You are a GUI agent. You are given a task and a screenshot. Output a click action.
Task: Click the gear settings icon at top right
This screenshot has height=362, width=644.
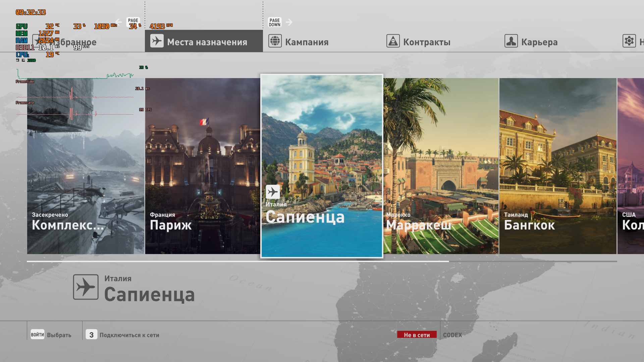tap(629, 41)
